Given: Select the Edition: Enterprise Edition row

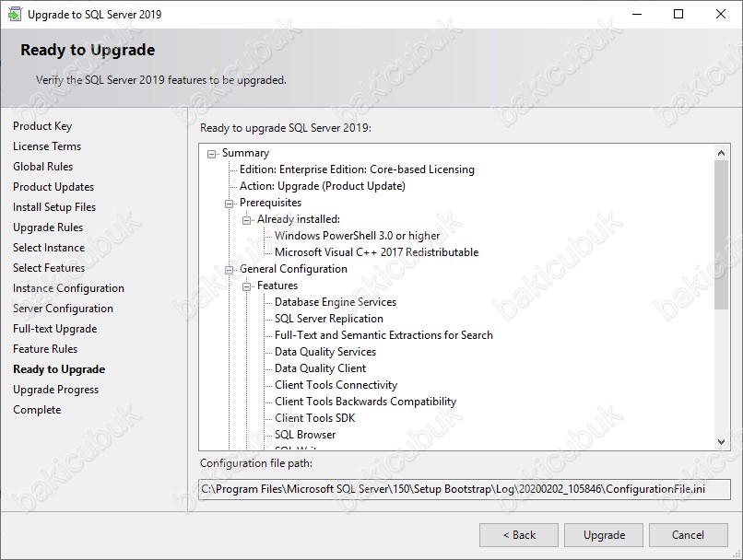Looking at the screenshot, I should 357,169.
